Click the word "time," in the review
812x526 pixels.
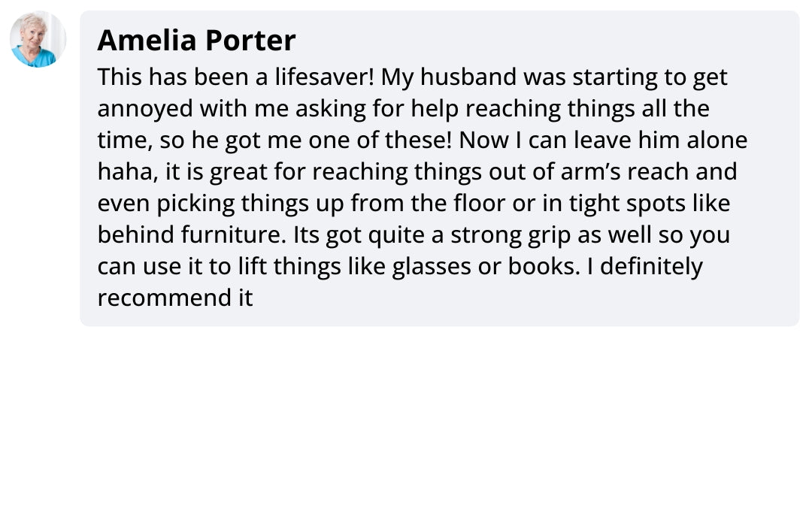(125, 141)
